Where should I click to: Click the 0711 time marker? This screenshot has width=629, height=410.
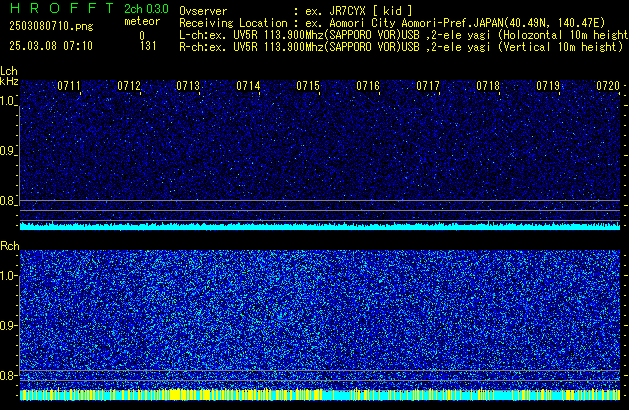click(69, 86)
